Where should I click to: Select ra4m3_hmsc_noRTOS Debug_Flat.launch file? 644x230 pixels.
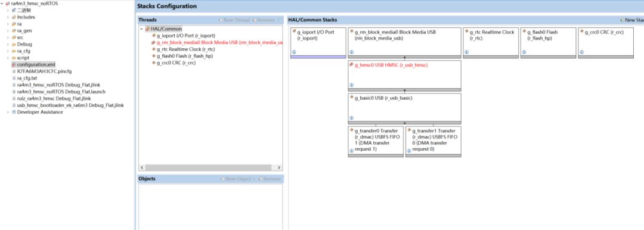click(x=61, y=92)
